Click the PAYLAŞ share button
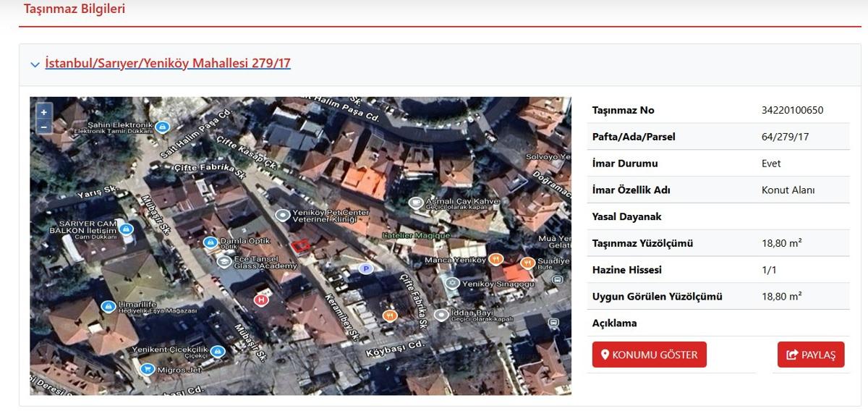 (811, 355)
